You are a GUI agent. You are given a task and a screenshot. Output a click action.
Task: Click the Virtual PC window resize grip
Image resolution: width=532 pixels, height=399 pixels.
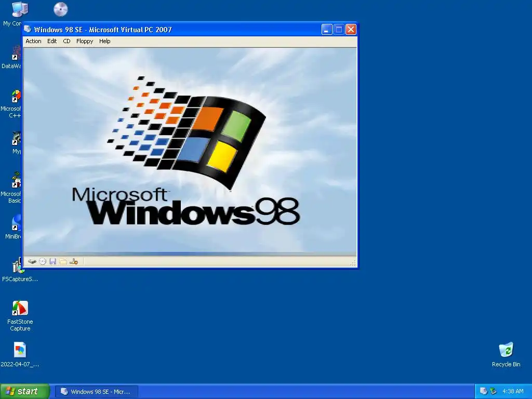tap(353, 263)
